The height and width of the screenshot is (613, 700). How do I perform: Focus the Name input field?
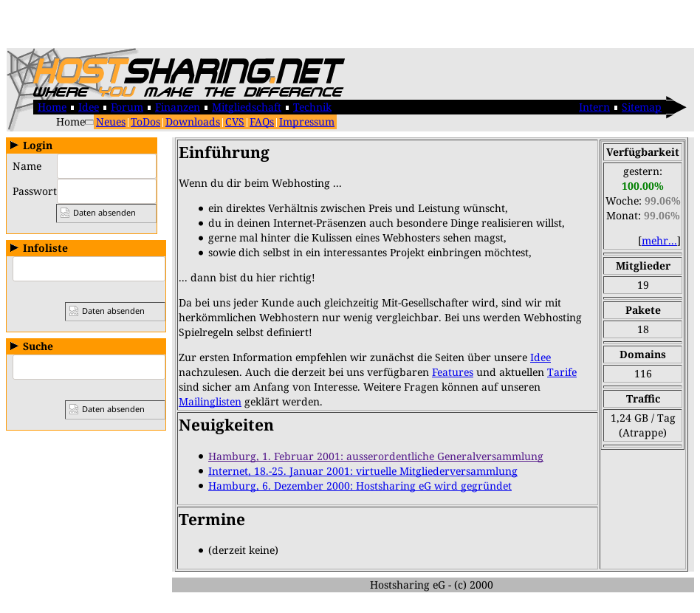[x=106, y=166]
